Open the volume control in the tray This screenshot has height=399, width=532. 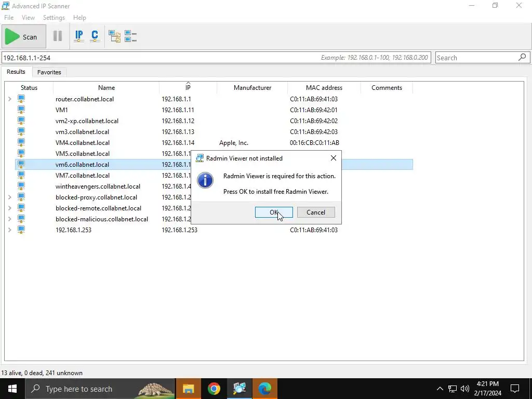point(465,389)
